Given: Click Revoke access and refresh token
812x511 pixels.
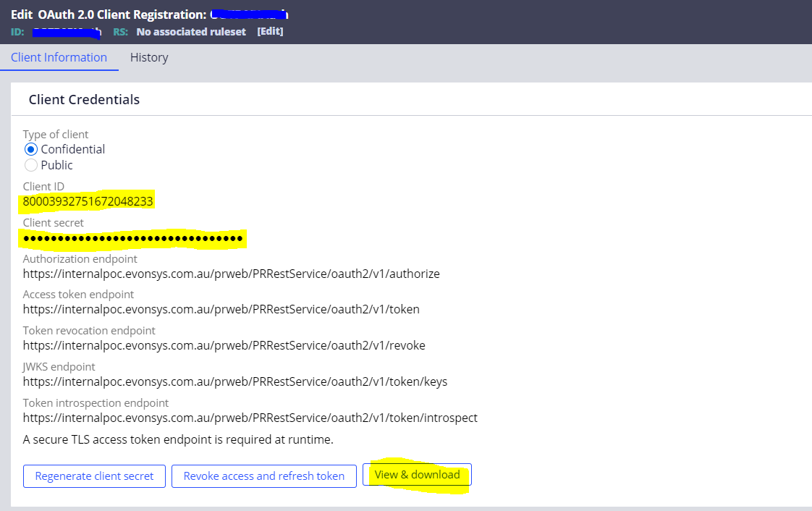Looking at the screenshot, I should [263, 476].
